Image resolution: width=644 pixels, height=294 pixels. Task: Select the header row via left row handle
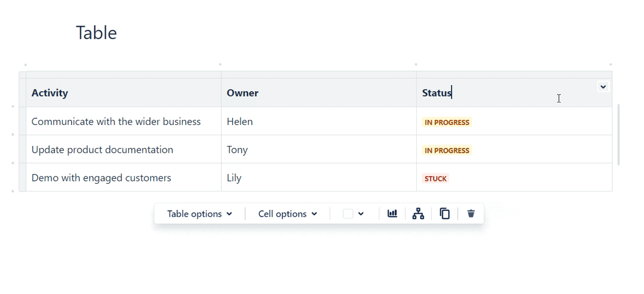23,93
